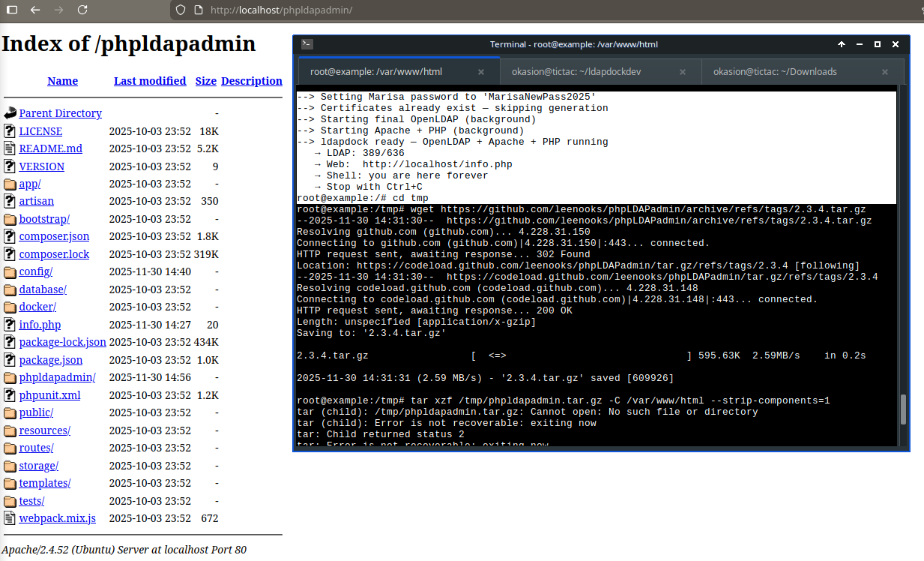Screen dimensions: 924x561
Task: Open the phpldapadmin/ directory link
Action: point(57,377)
